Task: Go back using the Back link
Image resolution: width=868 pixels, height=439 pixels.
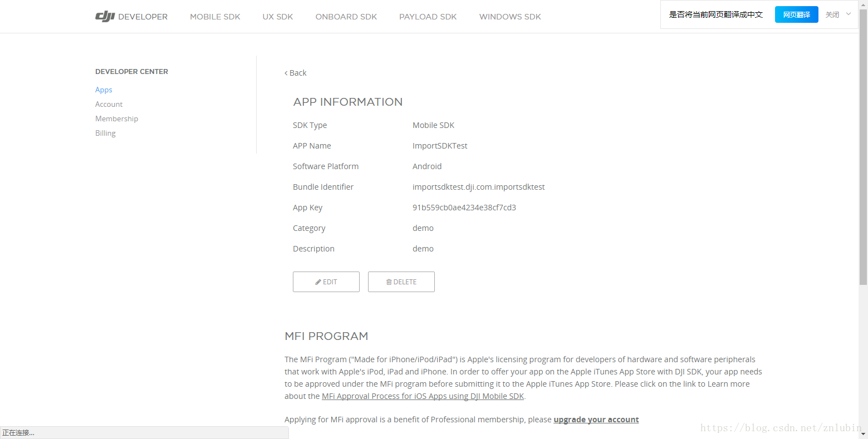Action: (296, 73)
